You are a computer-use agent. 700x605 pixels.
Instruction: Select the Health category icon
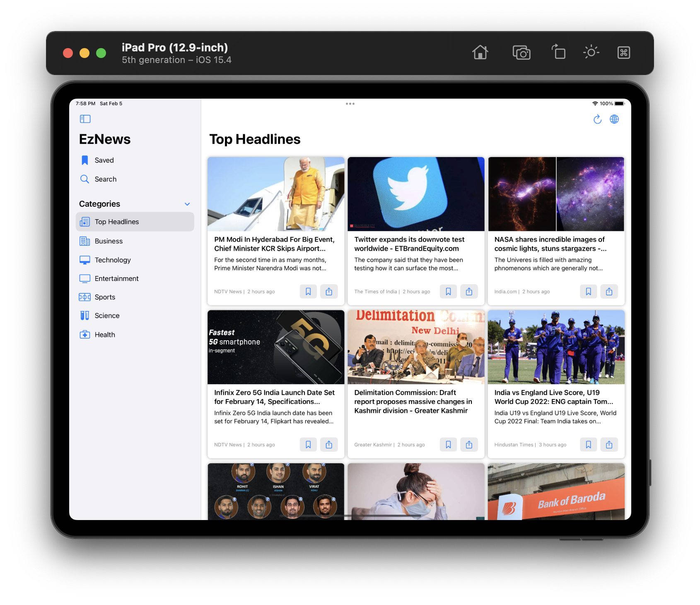(x=84, y=334)
